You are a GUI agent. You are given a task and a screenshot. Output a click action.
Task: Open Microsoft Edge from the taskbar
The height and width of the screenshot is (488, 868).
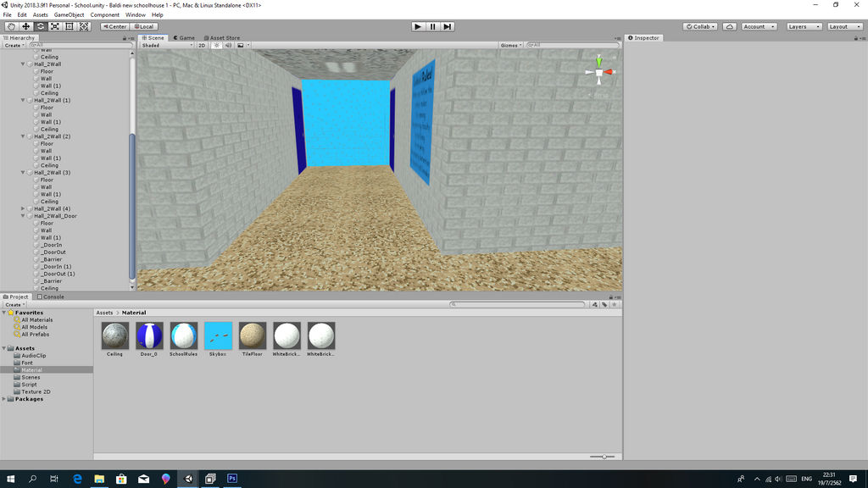point(77,479)
